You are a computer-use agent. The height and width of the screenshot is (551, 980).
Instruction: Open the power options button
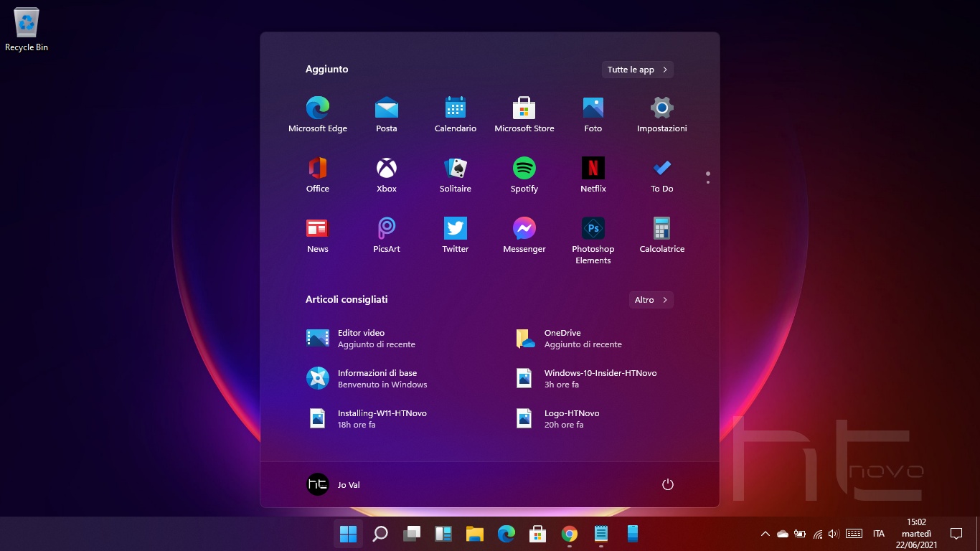[x=668, y=485]
